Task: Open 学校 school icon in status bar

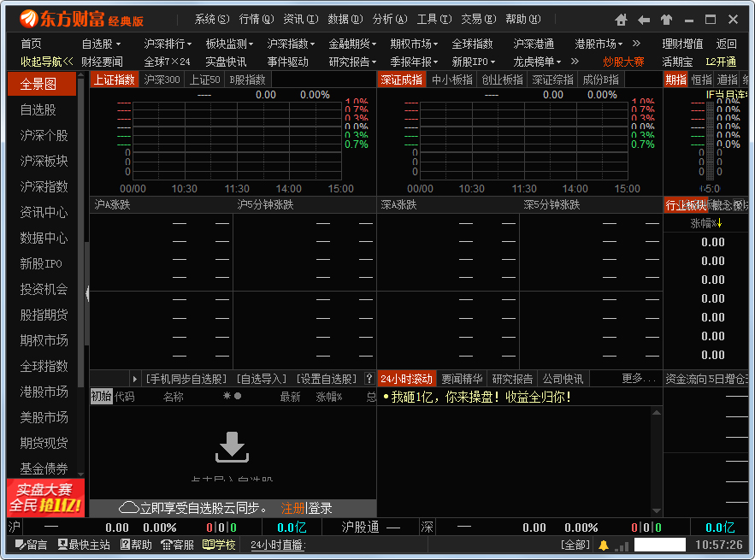Action: click(219, 545)
